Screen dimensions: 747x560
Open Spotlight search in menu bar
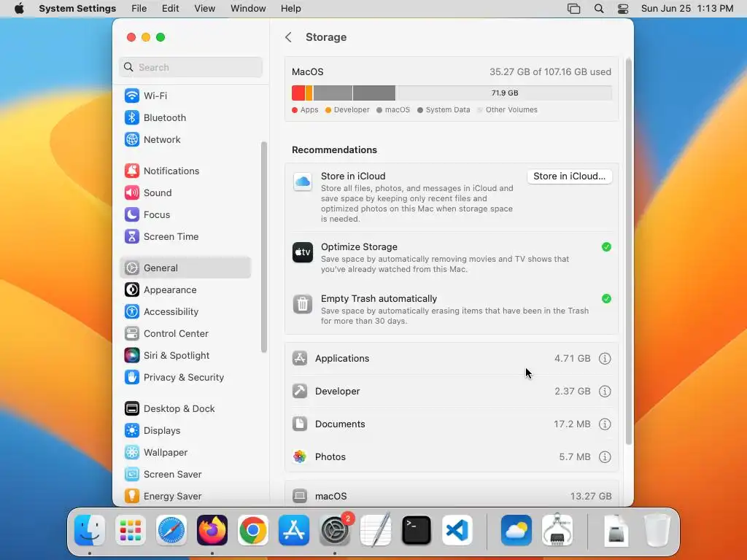click(599, 9)
